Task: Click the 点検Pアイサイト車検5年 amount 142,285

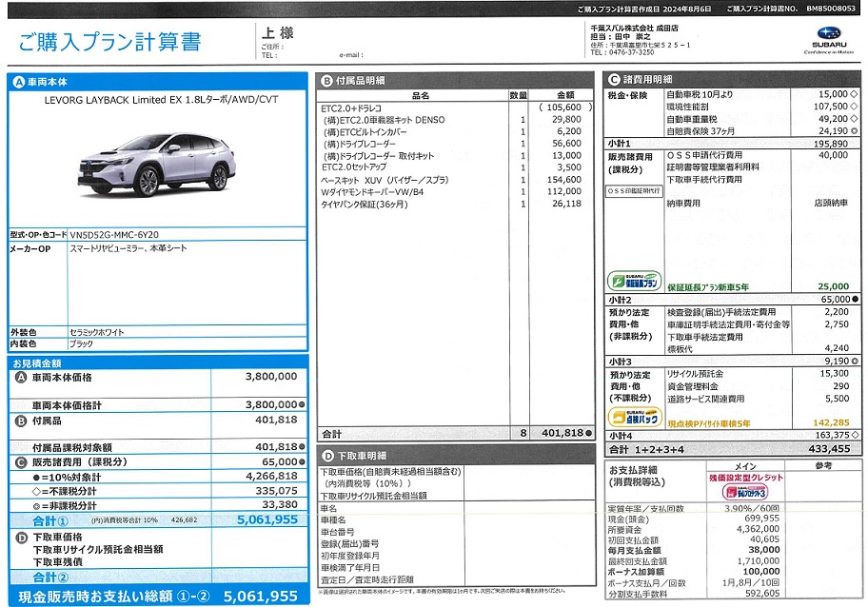Action: pos(831,422)
